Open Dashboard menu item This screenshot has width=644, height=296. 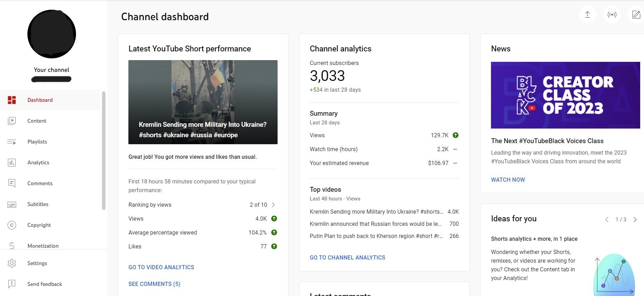pyautogui.click(x=50, y=100)
